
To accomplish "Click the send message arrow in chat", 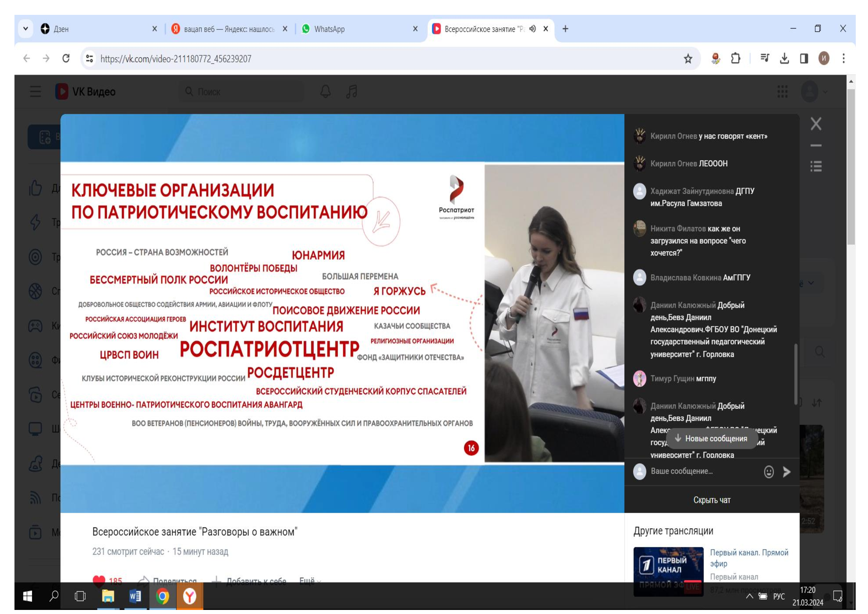I will pyautogui.click(x=787, y=471).
